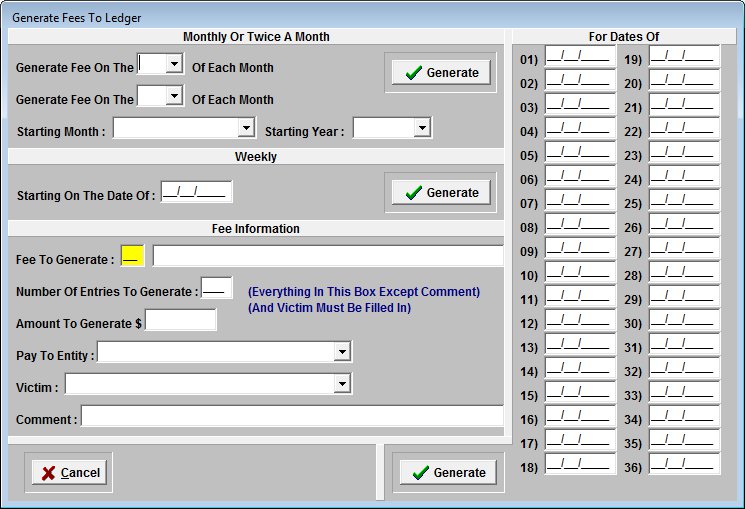The width and height of the screenshot is (745, 509).
Task: Select date field number 36
Action: (x=684, y=466)
